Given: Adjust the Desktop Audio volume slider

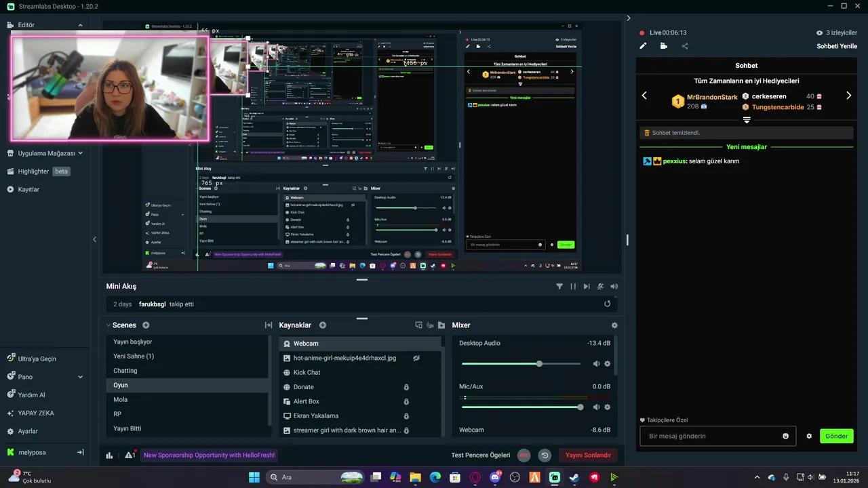Looking at the screenshot, I should pyautogui.click(x=521, y=364).
